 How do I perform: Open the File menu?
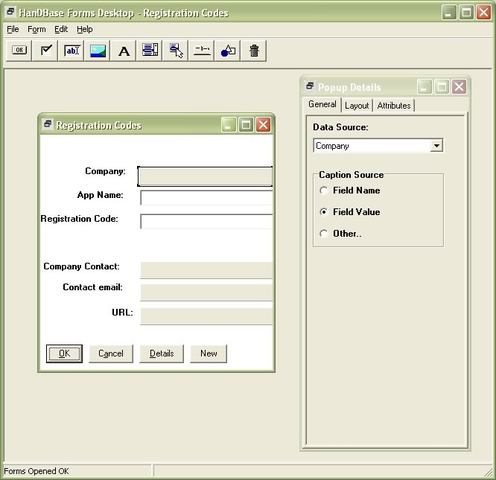click(x=13, y=29)
